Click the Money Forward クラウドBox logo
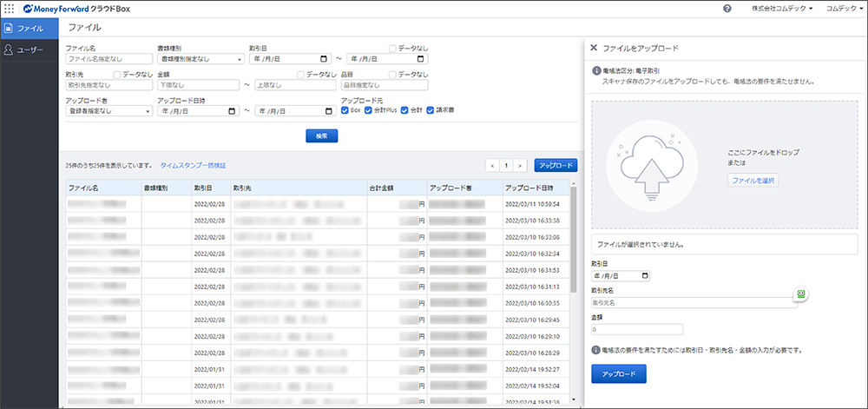This screenshot has width=868, height=409. 77,9
